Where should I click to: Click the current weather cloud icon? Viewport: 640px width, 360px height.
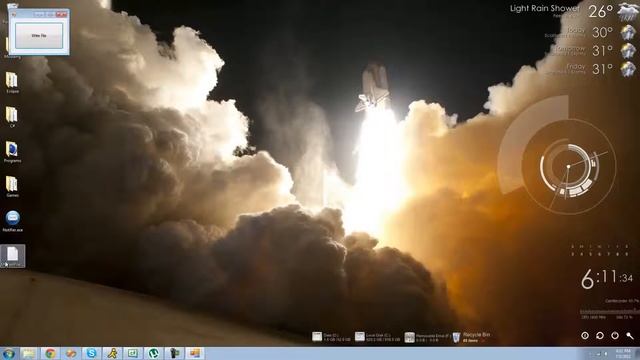(627, 11)
